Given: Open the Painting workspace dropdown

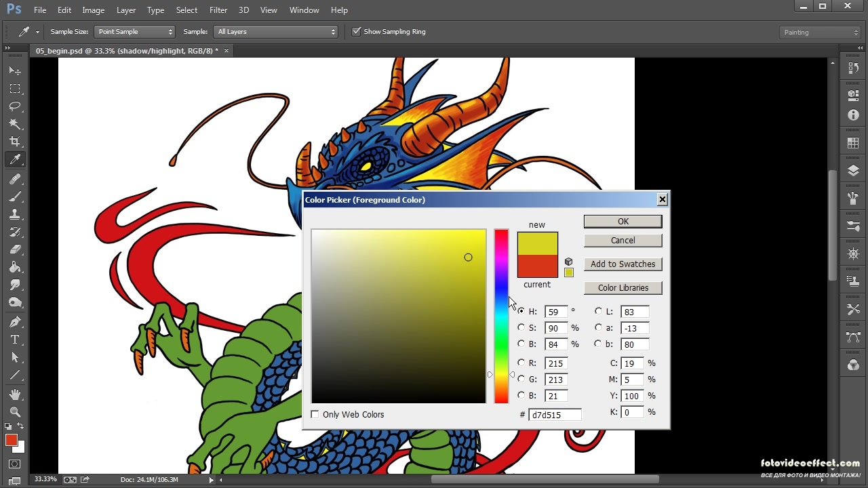Looking at the screenshot, I should click(x=819, y=32).
